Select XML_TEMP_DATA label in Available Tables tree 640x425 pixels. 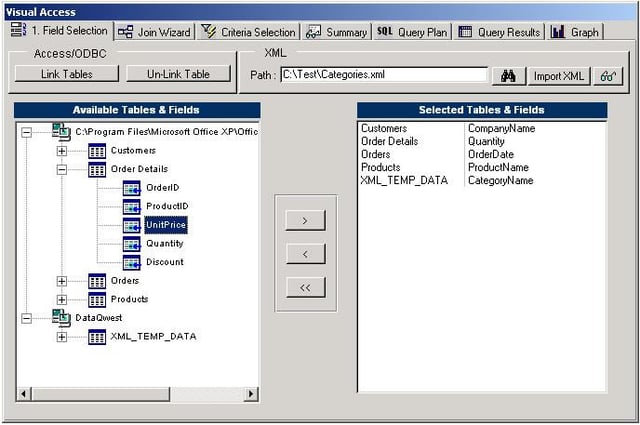(x=153, y=337)
